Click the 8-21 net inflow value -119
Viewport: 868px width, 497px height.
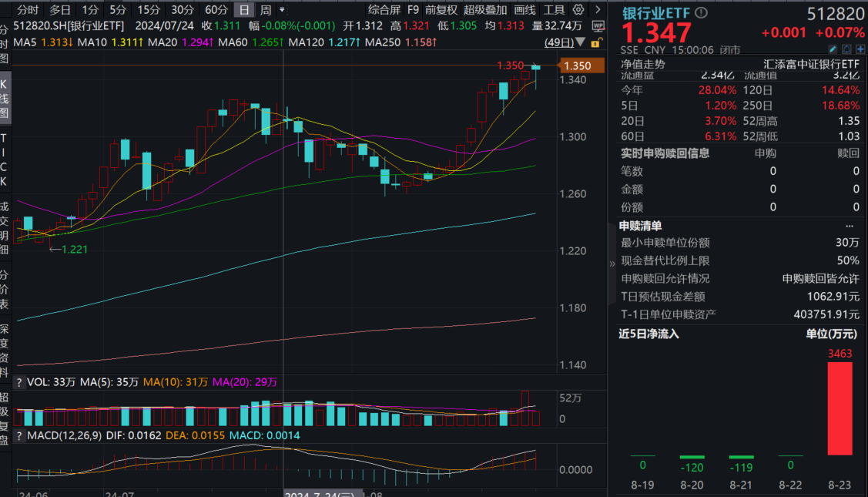(741, 468)
